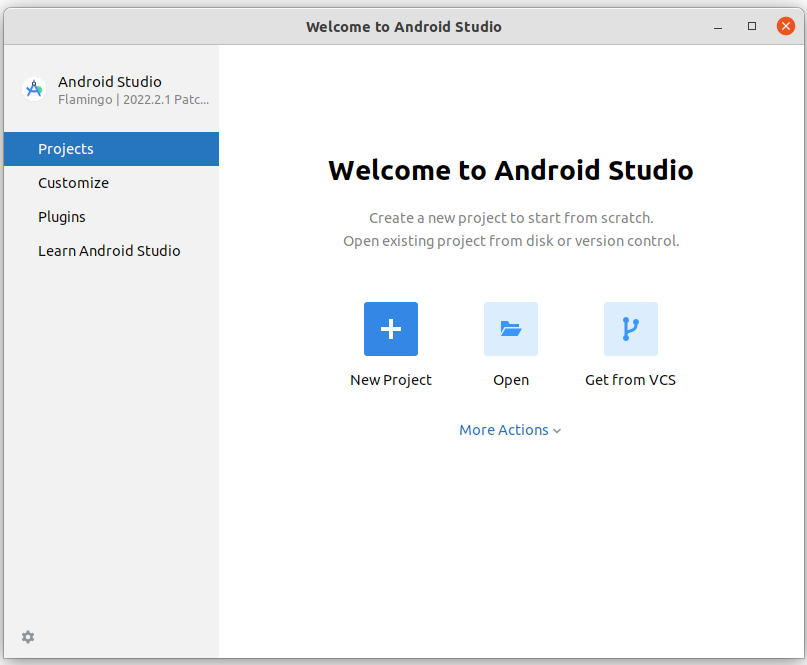807x665 pixels.
Task: Click the blue plus New Project icon
Action: 391,329
